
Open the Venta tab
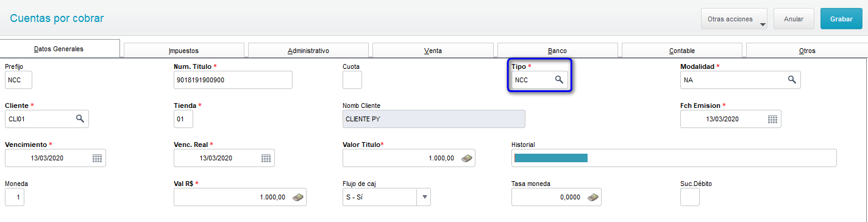[433, 51]
